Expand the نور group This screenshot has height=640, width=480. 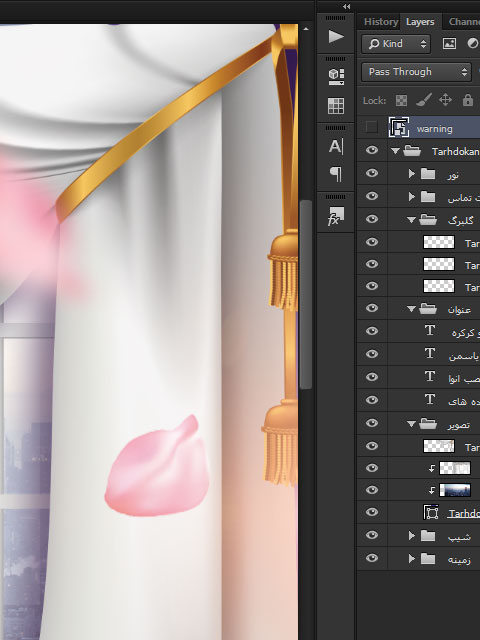coord(411,174)
